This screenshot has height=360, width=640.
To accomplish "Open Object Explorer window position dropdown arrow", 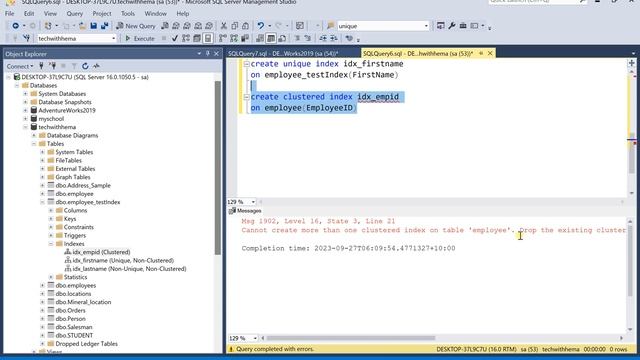I will (199, 53).
